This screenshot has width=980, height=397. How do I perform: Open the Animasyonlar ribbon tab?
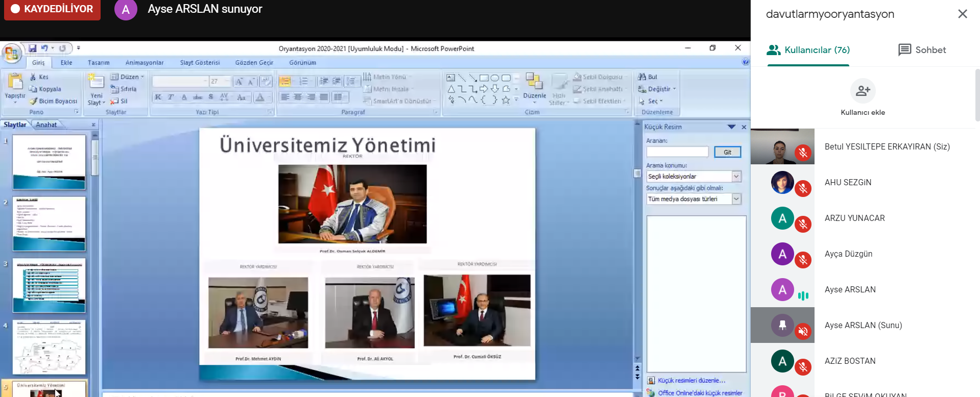[x=145, y=63]
